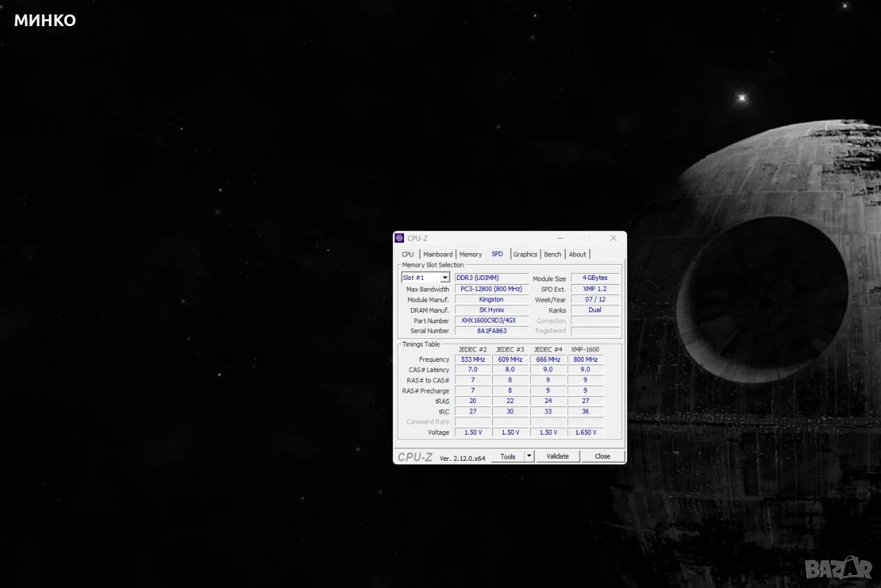881x588 pixels.
Task: Click the XMP-1600 voltage cell 1.650 V
Action: [585, 433]
